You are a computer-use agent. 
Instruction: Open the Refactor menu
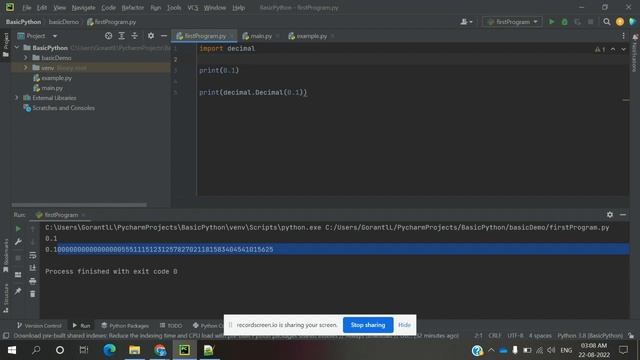(x=133, y=7)
